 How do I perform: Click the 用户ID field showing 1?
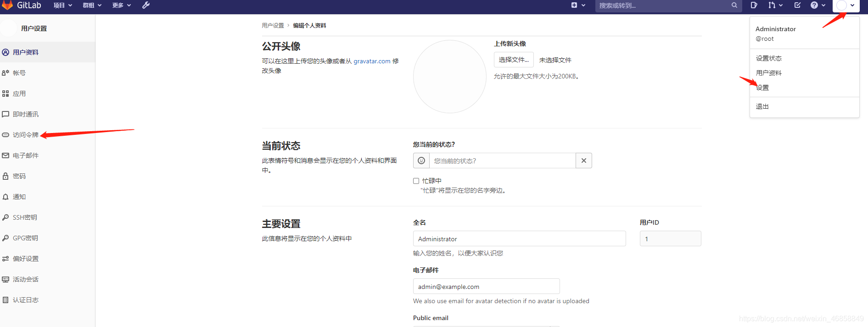pyautogui.click(x=670, y=238)
